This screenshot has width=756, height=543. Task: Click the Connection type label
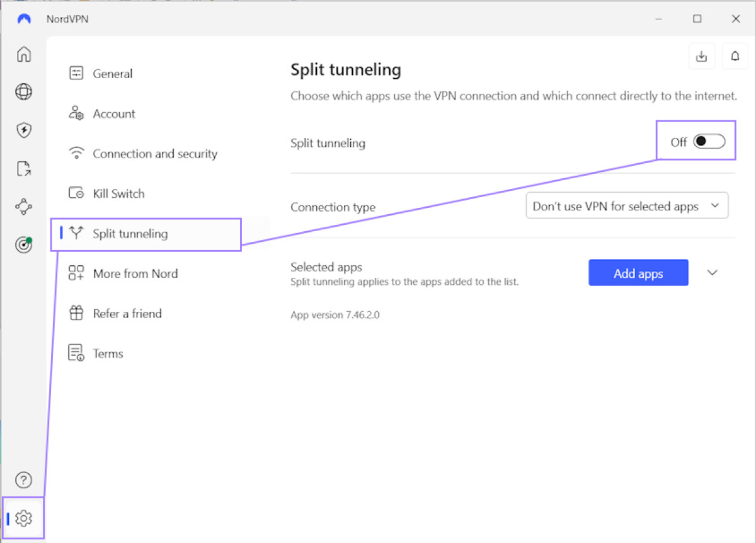tap(333, 207)
